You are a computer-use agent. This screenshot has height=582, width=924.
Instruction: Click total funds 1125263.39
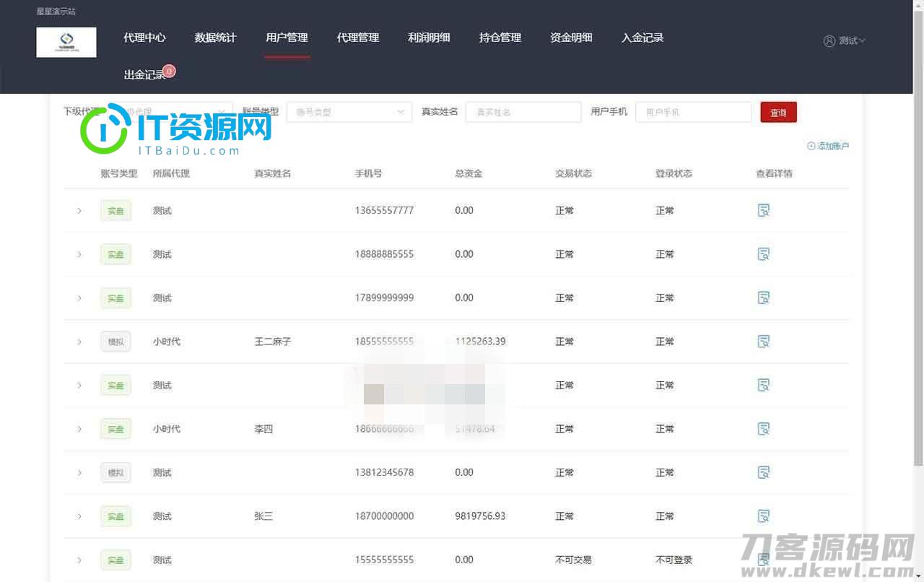pos(480,342)
